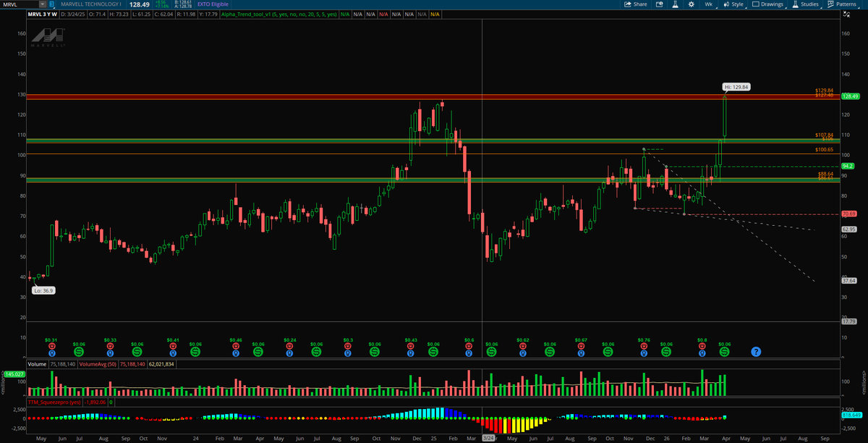This screenshot has height=443, width=868.
Task: Open the MRVL symbol dropdown arrow
Action: click(x=41, y=4)
